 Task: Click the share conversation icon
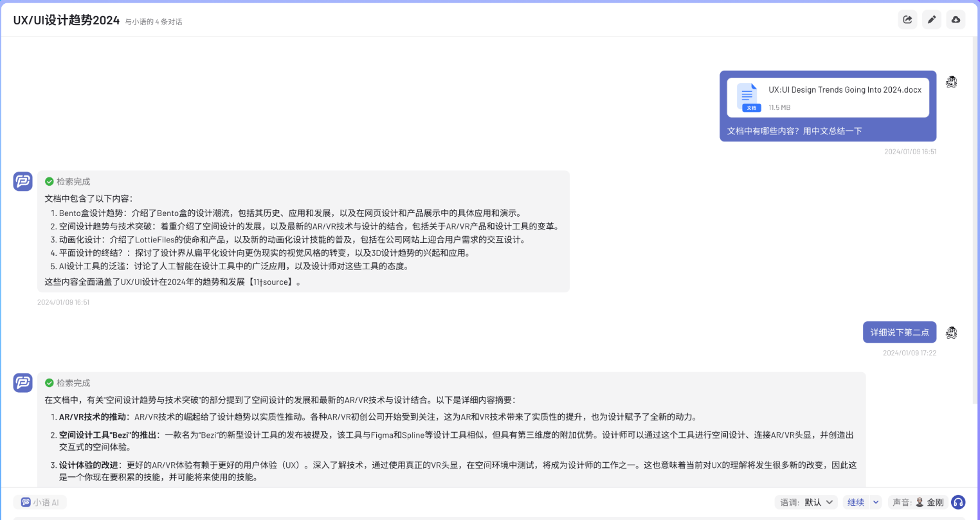coord(907,20)
